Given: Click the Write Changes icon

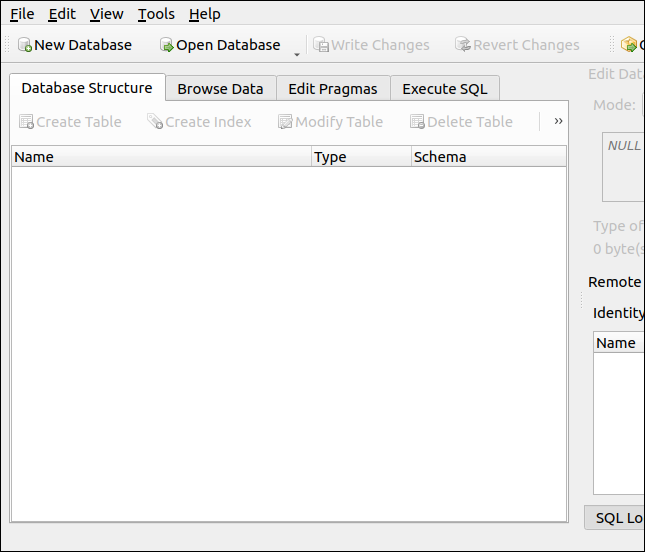Looking at the screenshot, I should point(321,45).
